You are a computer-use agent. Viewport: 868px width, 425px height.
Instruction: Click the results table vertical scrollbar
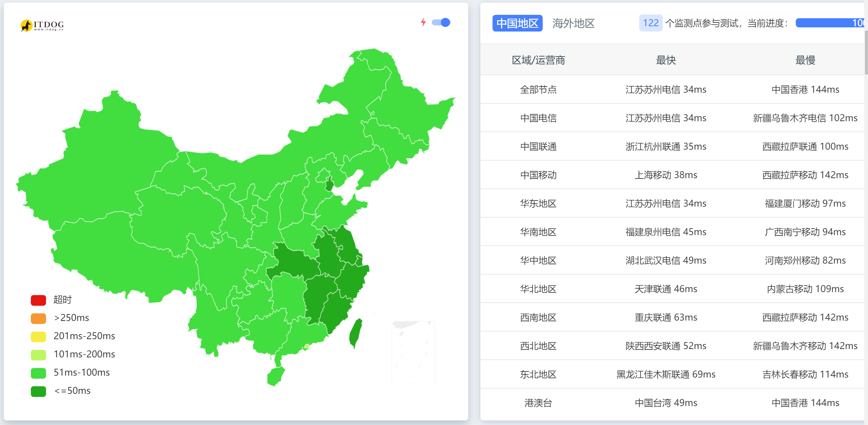click(866, 53)
